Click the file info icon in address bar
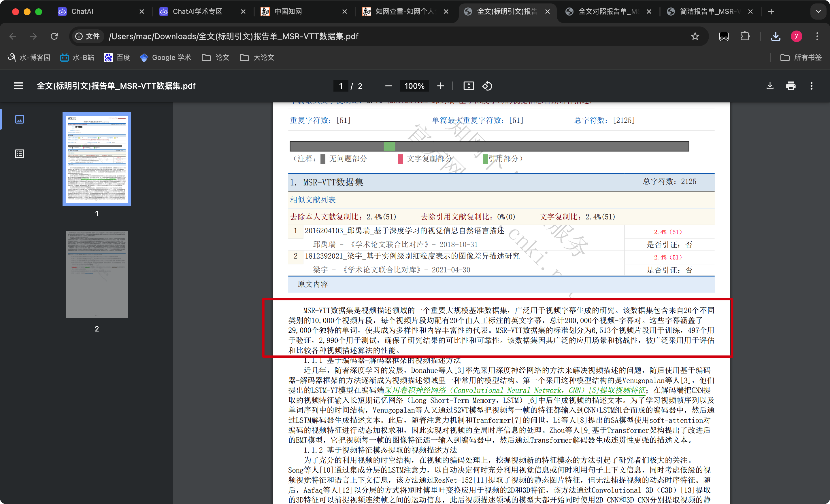 click(78, 36)
